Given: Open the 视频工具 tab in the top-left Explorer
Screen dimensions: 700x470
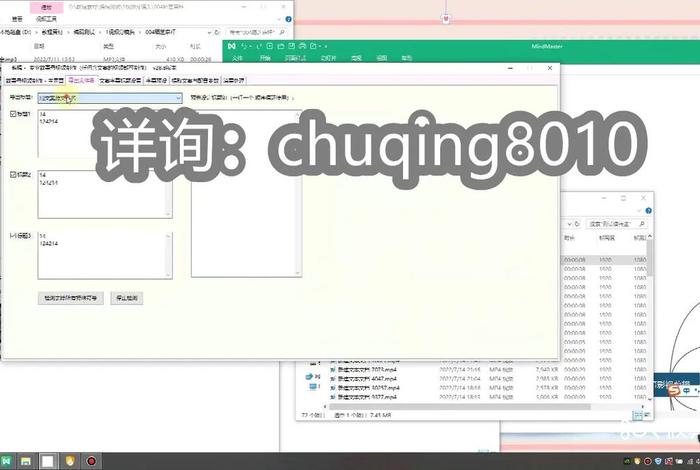Looking at the screenshot, I should coord(46,19).
